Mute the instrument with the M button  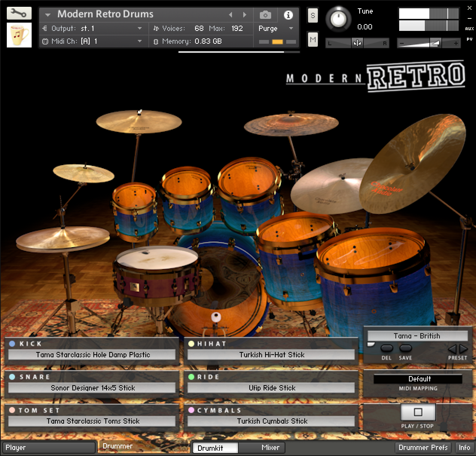(313, 39)
